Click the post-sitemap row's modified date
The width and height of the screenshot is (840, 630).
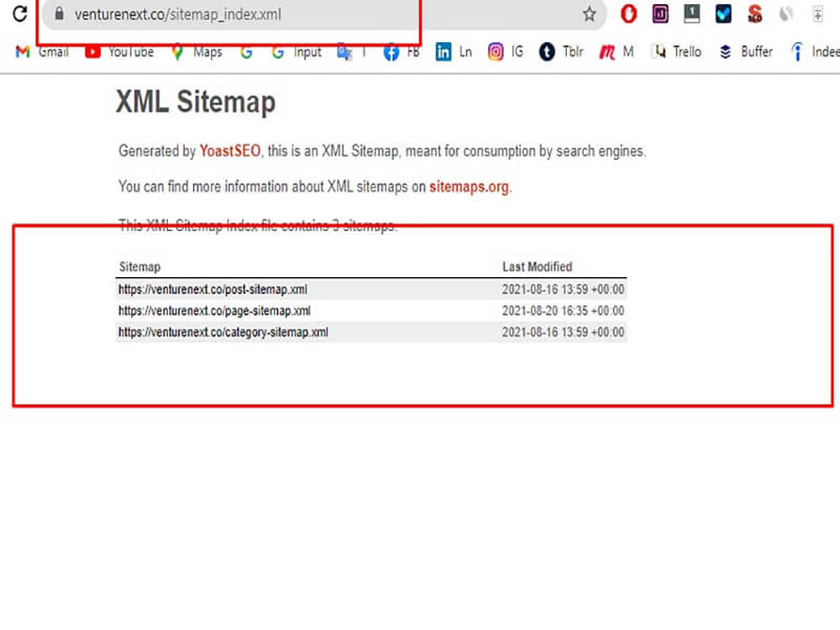[x=563, y=289]
